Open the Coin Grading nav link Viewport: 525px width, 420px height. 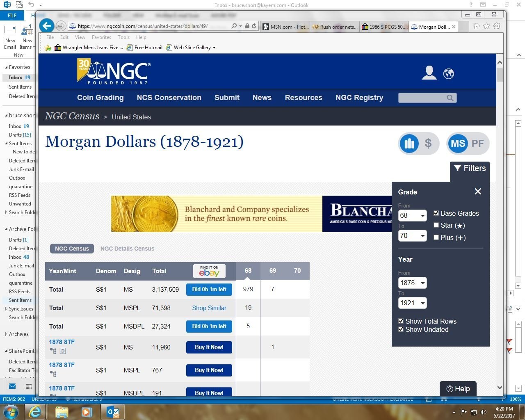100,98
